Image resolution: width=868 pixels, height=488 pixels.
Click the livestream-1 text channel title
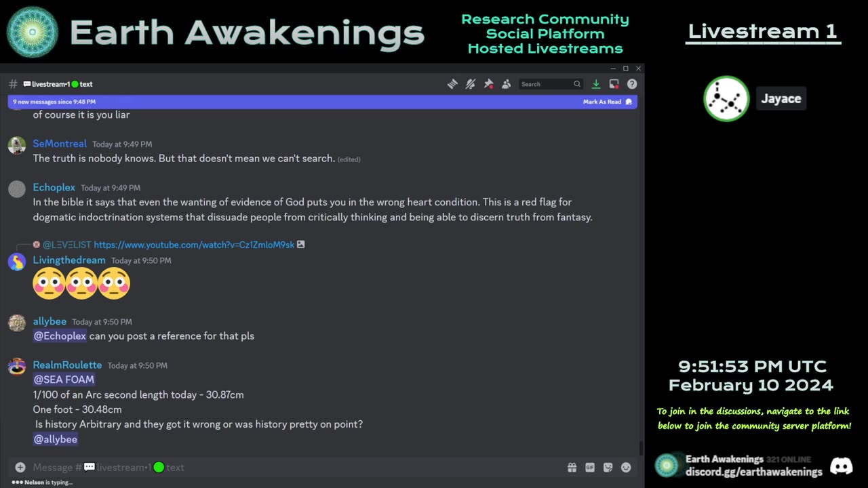tap(58, 84)
